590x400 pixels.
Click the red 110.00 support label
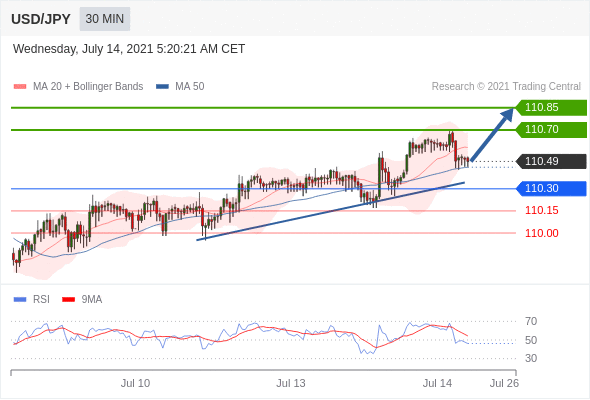point(542,233)
